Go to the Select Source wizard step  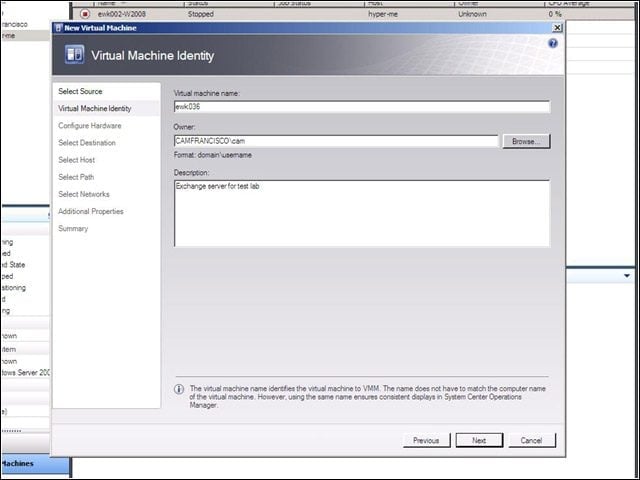click(x=80, y=91)
